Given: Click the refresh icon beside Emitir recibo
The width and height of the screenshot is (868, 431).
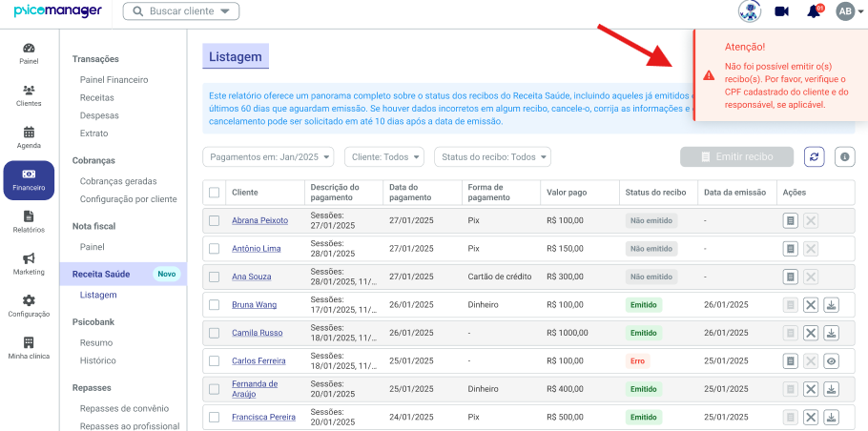Looking at the screenshot, I should point(815,157).
